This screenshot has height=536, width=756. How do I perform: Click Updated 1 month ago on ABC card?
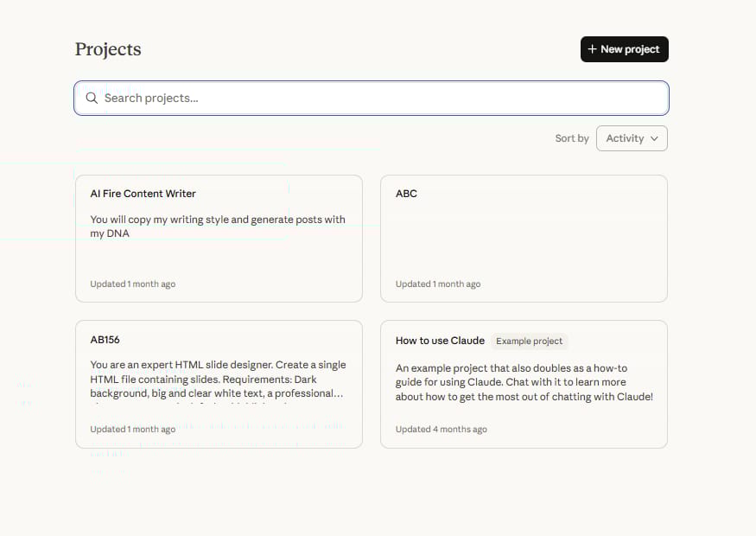point(435,284)
